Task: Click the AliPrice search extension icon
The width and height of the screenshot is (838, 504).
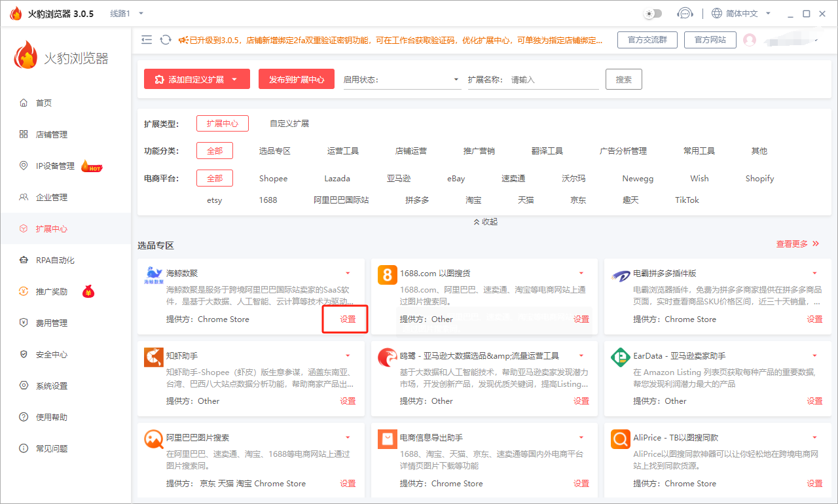Action: click(621, 439)
